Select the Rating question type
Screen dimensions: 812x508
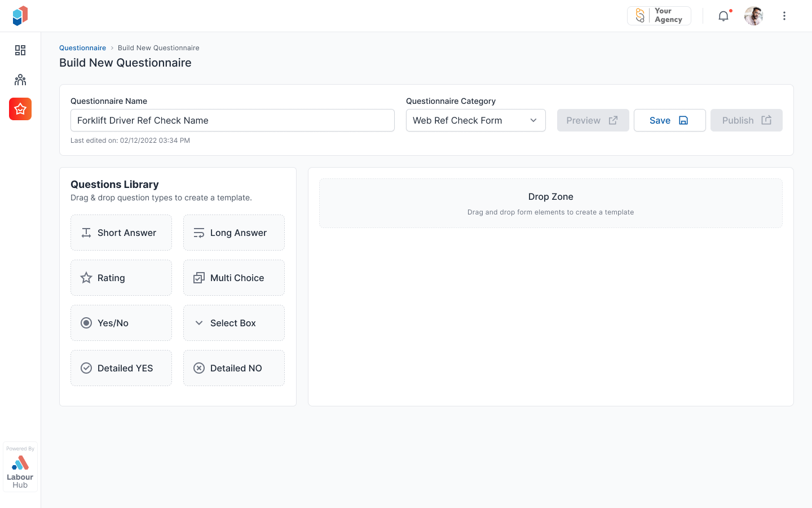click(121, 278)
